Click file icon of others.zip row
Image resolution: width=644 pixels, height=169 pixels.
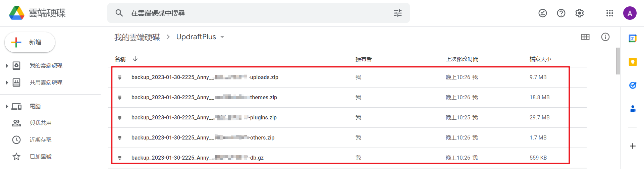[x=120, y=138]
